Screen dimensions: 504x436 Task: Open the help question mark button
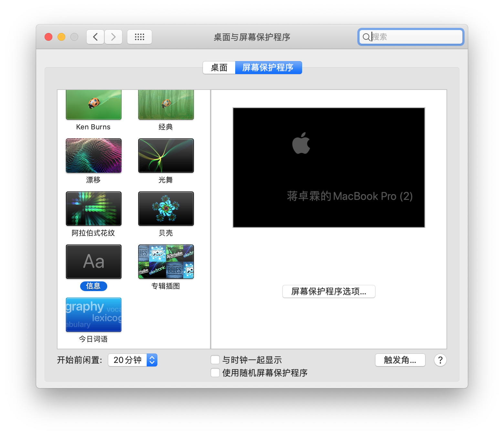(x=440, y=360)
